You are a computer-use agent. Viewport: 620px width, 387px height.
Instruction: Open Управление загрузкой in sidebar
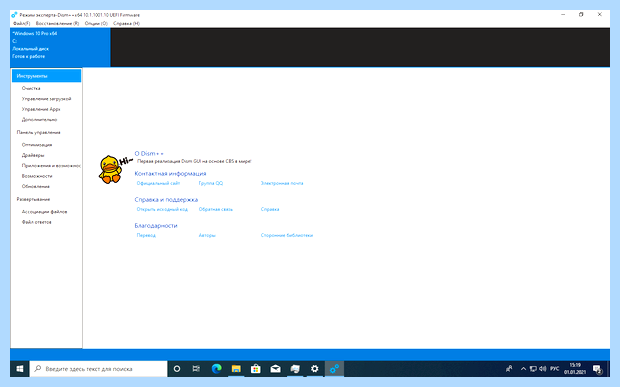(46, 99)
